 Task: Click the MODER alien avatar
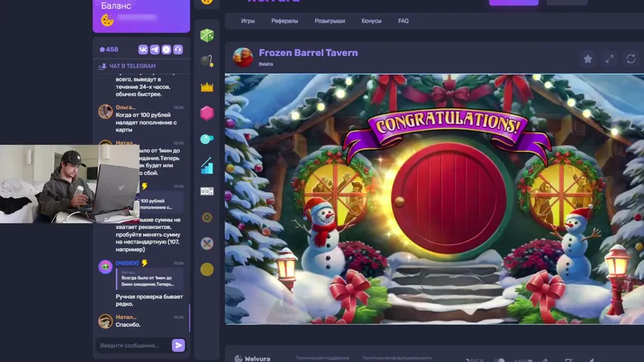[x=106, y=267]
